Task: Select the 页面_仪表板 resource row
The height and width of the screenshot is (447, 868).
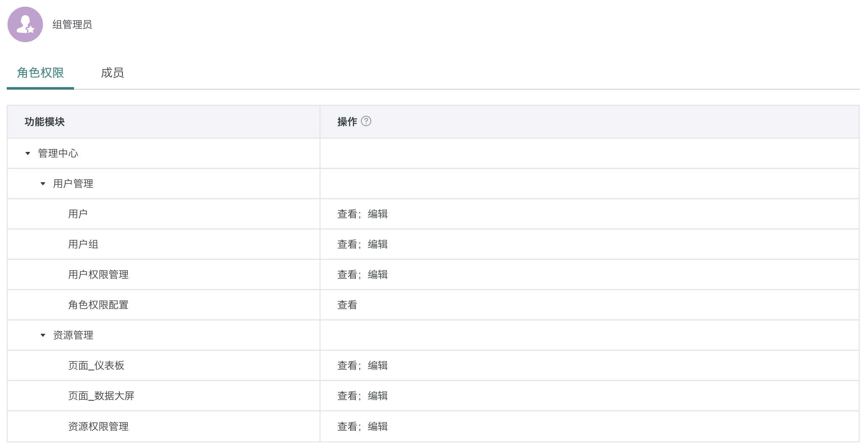Action: pyautogui.click(x=96, y=366)
